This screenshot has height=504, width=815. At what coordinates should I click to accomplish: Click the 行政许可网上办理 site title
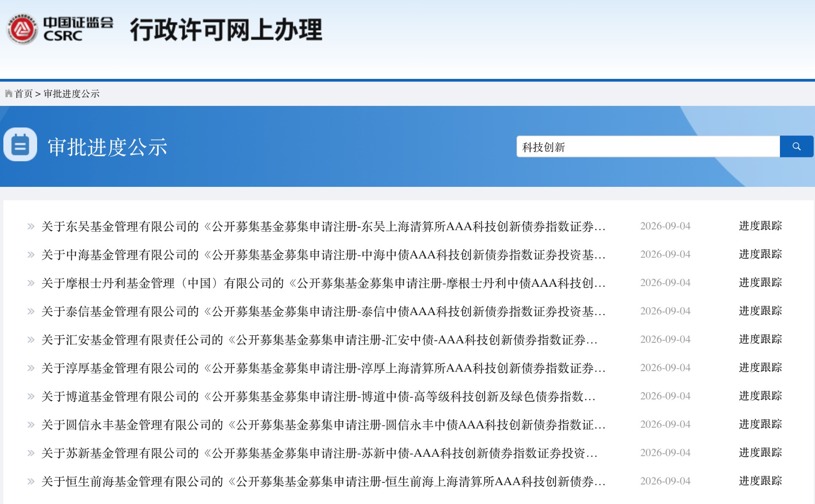(x=226, y=30)
